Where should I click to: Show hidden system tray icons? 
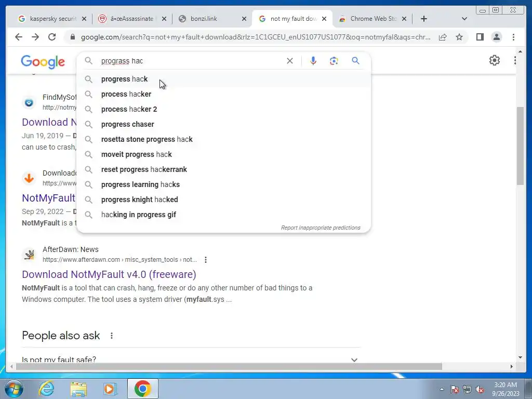click(x=442, y=389)
